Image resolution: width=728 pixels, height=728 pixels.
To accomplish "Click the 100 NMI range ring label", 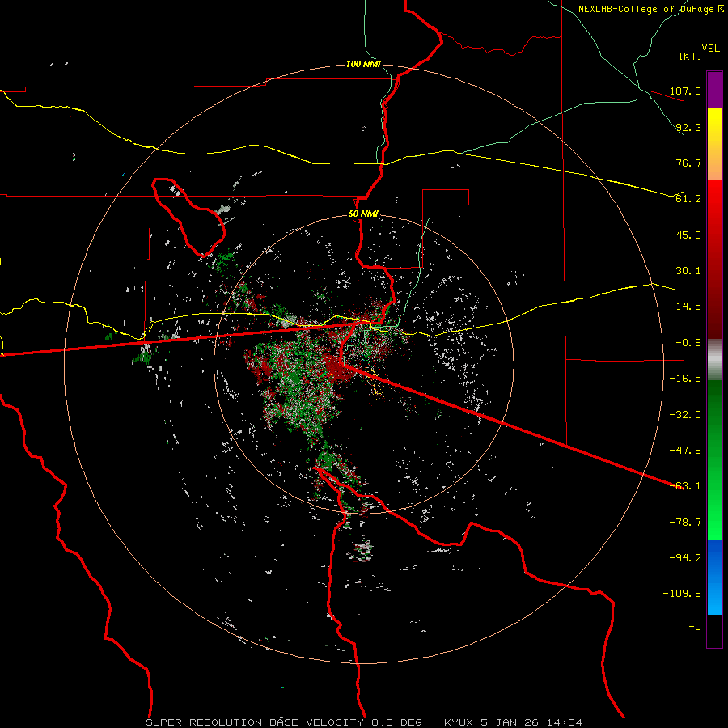I will click(363, 64).
